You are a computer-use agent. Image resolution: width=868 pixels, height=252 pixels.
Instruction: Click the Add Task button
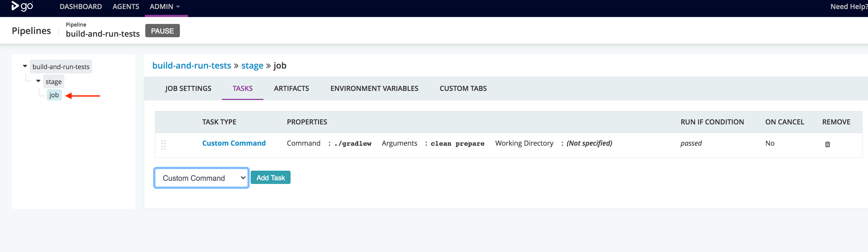pos(271,178)
